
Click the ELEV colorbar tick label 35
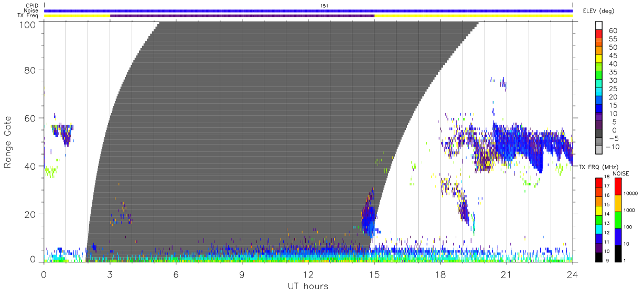click(x=613, y=72)
